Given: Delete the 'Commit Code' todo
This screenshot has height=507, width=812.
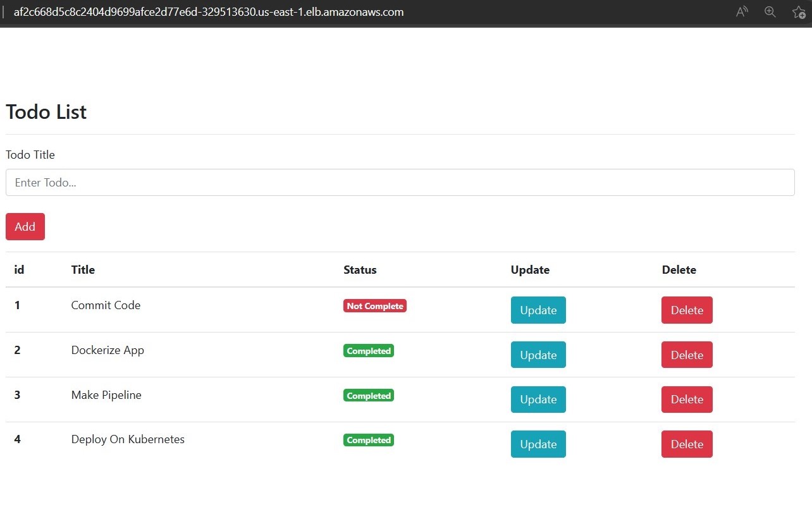Looking at the screenshot, I should pyautogui.click(x=686, y=310).
